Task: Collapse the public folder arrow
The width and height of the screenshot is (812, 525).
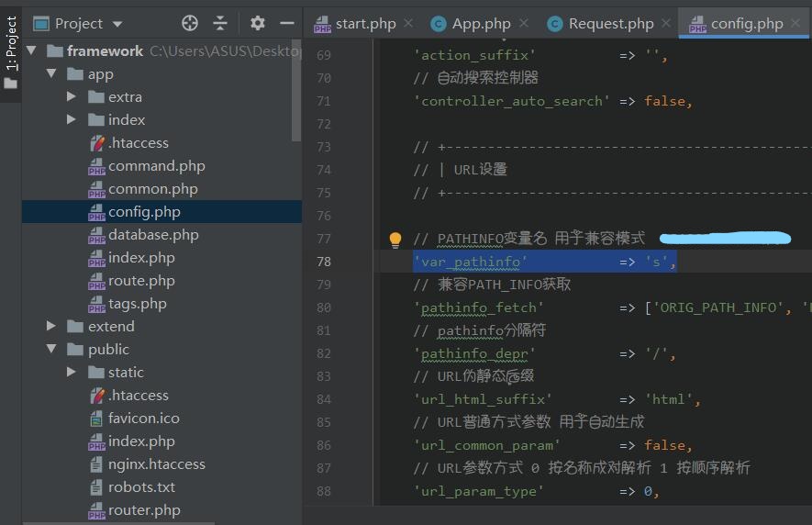Action: click(x=51, y=349)
